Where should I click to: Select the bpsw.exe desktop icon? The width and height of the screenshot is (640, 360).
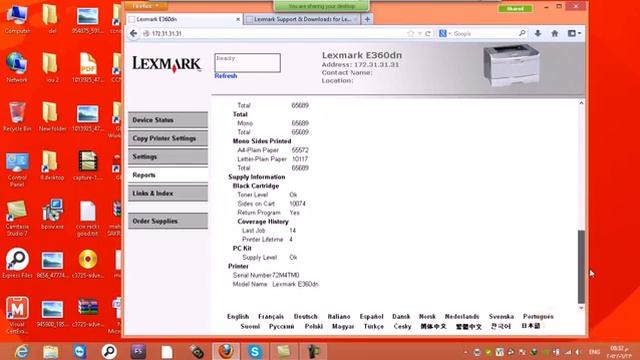(x=52, y=215)
